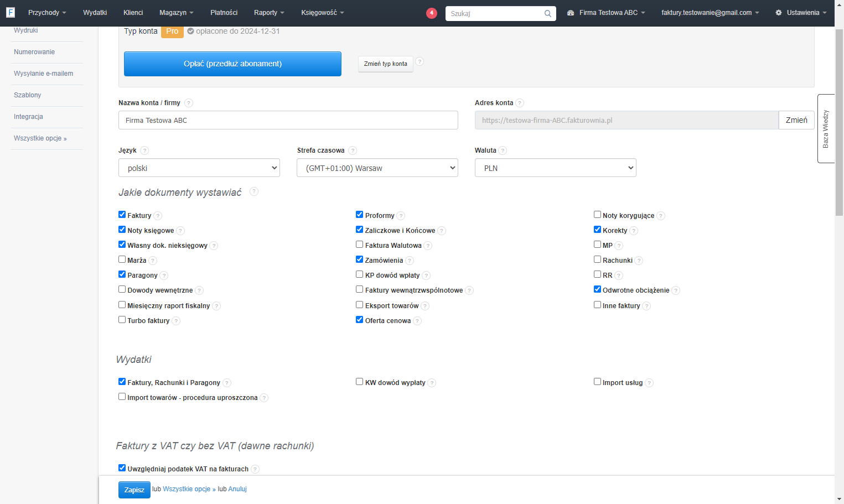Click the help icon next to Nazwa konta / firmy

(189, 103)
